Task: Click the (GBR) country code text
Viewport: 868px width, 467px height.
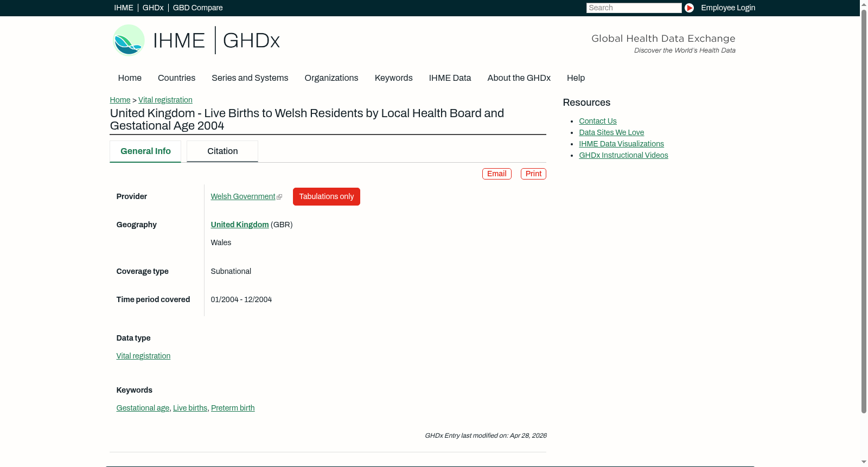Action: 282,225
